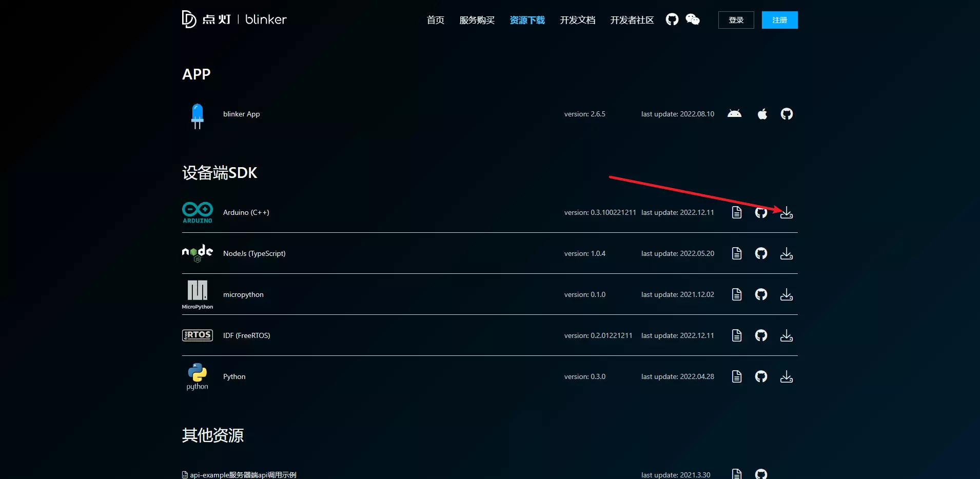Viewport: 980px width, 479px height.
Task: Click last update: 2021.12.02 text
Action: pyautogui.click(x=678, y=294)
